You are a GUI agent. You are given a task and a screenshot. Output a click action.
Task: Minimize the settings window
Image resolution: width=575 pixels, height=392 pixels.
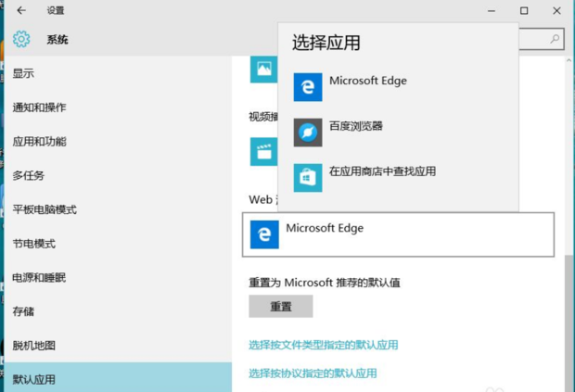[492, 11]
